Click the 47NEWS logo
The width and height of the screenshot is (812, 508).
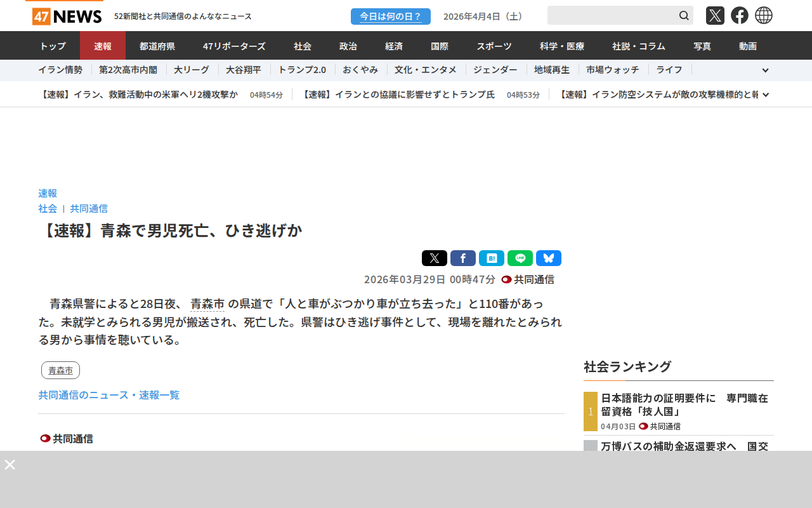pyautogui.click(x=67, y=17)
